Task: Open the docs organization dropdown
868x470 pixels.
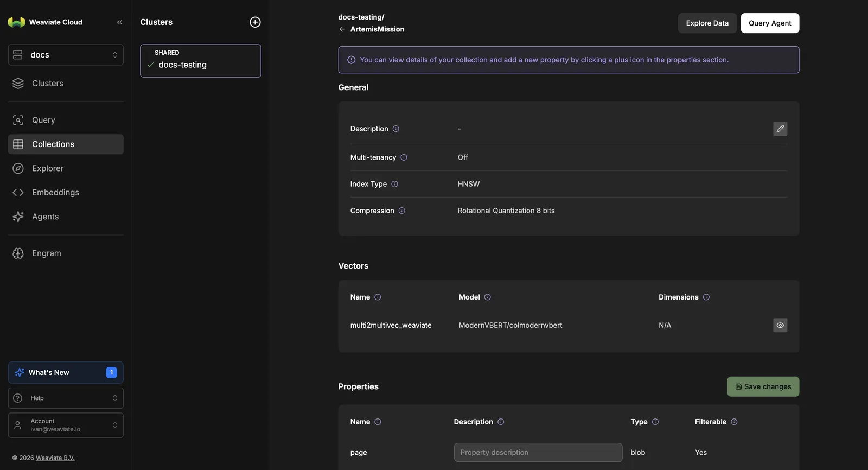Action: 66,55
